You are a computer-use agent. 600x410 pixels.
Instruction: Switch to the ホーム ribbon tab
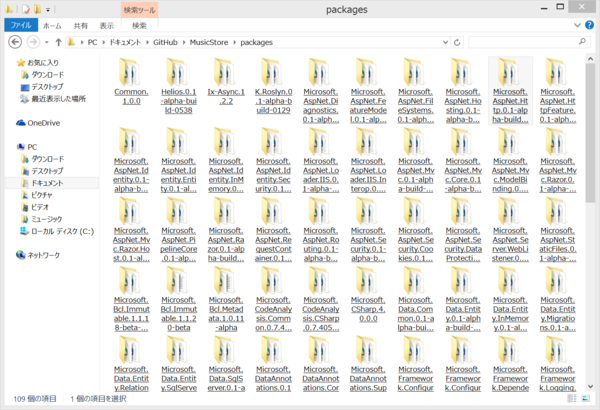click(52, 26)
